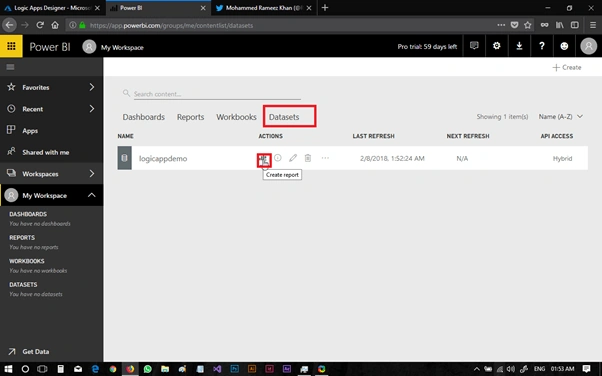
Task: Open Shared with me
Action: [46, 152]
